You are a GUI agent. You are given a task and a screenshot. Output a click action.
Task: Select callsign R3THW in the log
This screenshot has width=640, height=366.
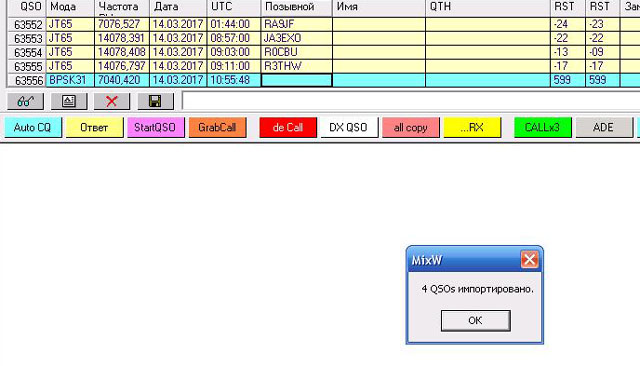click(297, 66)
